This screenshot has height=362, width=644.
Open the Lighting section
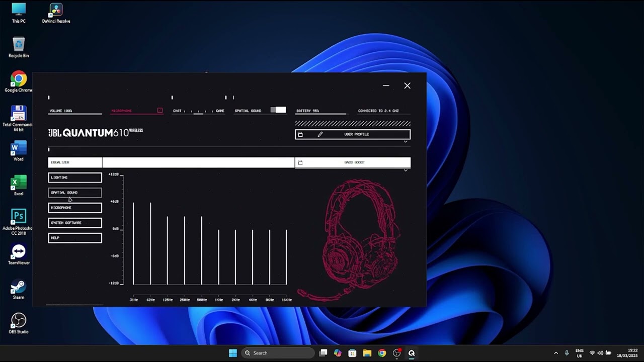75,177
